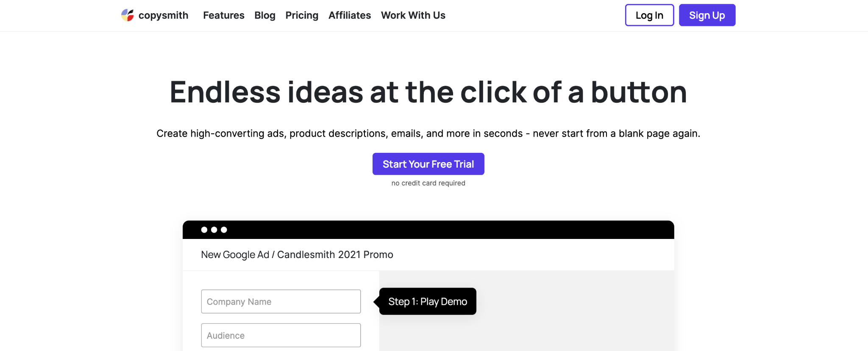The width and height of the screenshot is (868, 351).
Task: Click the copysmith brand name
Action: pyautogui.click(x=163, y=15)
